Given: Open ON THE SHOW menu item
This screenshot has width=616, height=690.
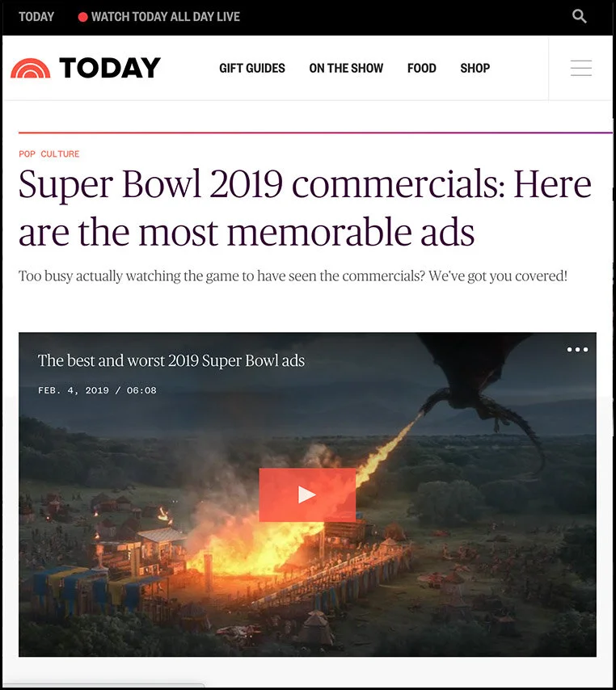Looking at the screenshot, I should point(346,68).
